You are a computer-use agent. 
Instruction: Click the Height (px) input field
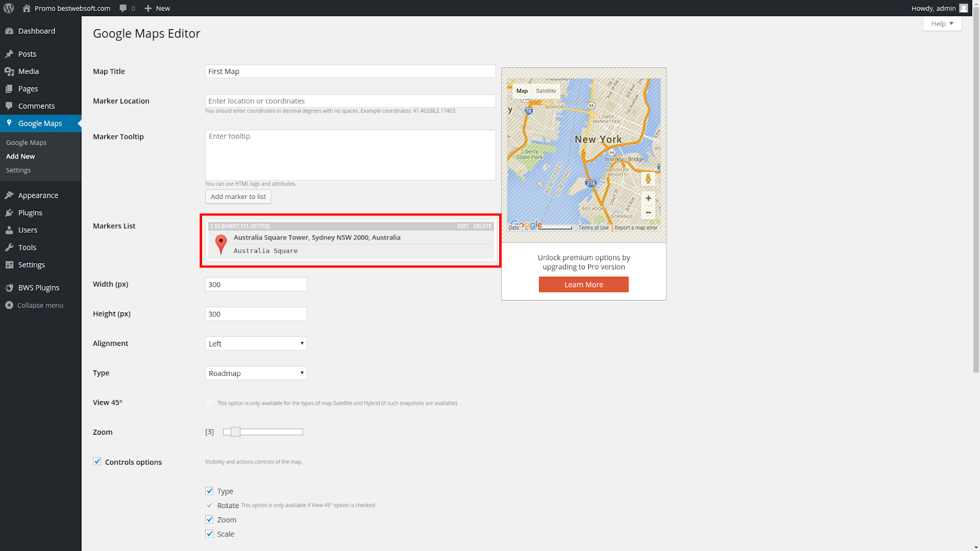[x=256, y=314]
